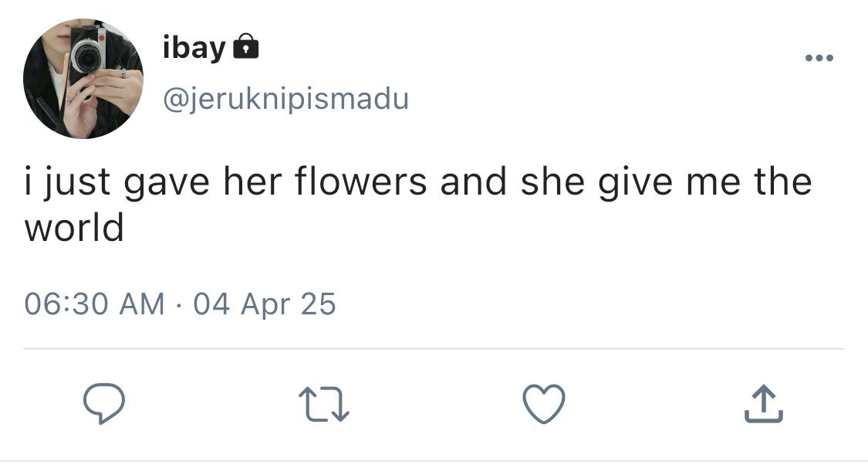Open the @jeruknipismadu handle link
Image resolution: width=868 pixels, height=475 pixels.
point(285,98)
